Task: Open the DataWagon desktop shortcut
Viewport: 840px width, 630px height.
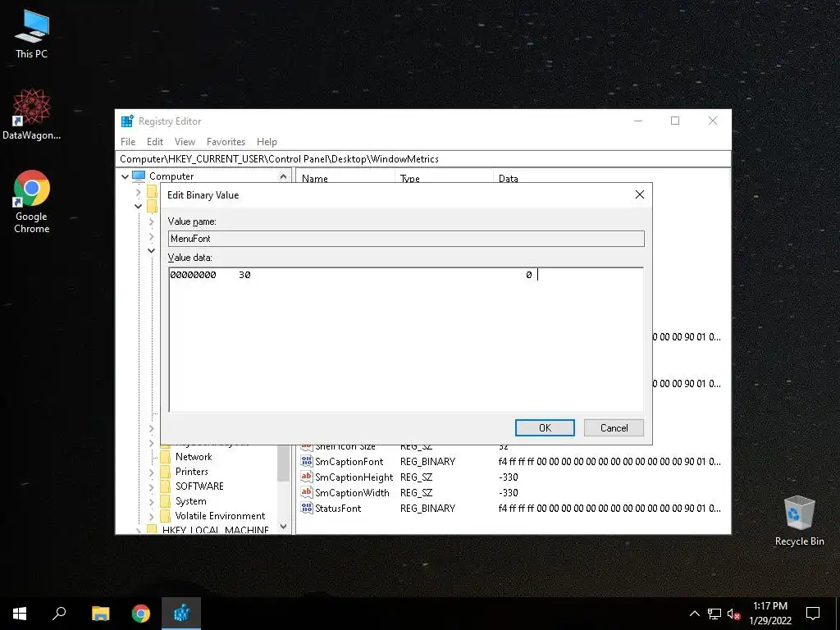Action: click(x=32, y=114)
